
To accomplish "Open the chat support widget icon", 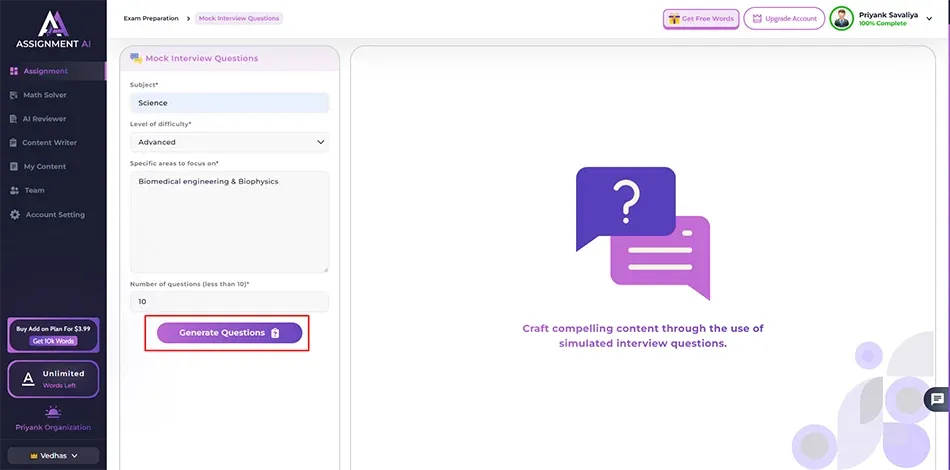I will [x=937, y=399].
